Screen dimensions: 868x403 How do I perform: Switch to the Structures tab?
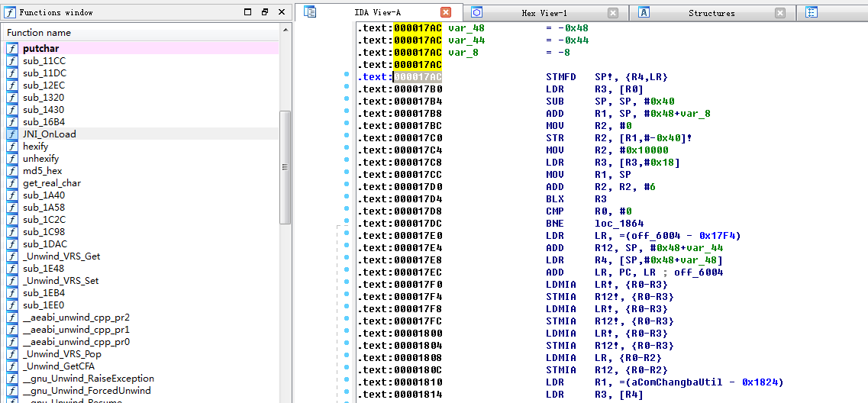point(711,13)
